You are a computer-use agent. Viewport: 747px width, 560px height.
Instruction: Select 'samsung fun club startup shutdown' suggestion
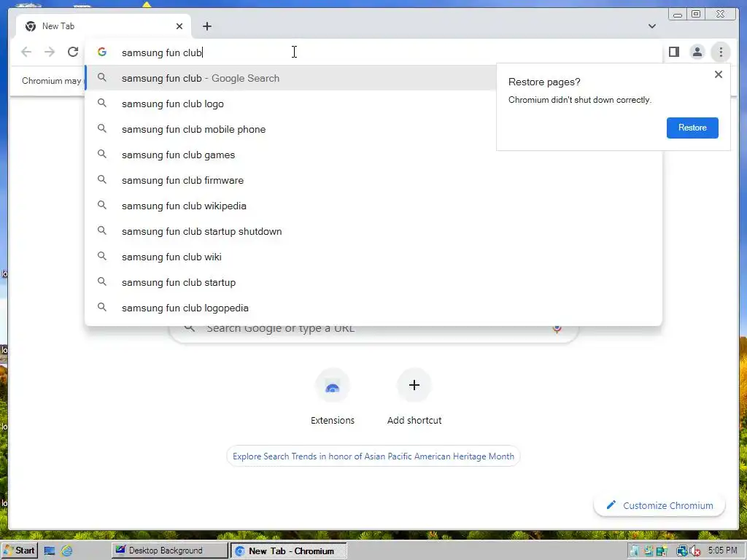point(373,231)
